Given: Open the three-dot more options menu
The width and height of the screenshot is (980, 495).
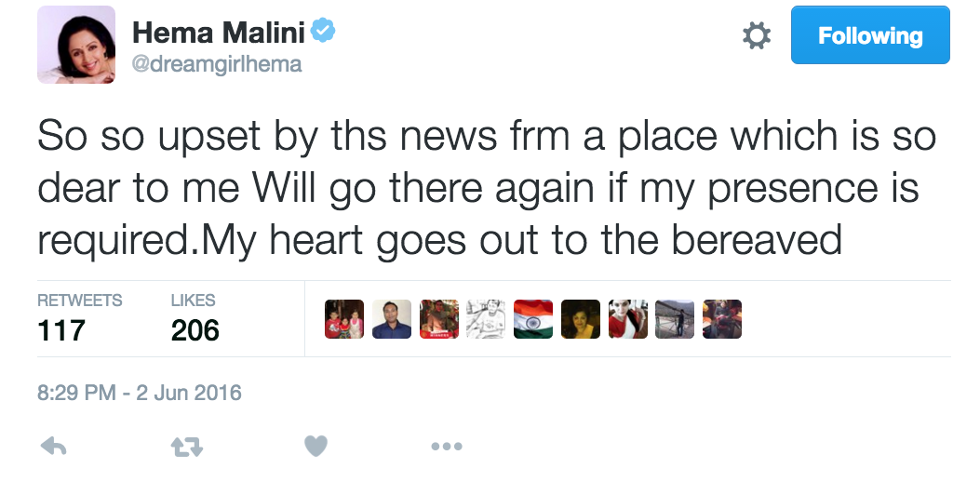Looking at the screenshot, I should coord(447,448).
